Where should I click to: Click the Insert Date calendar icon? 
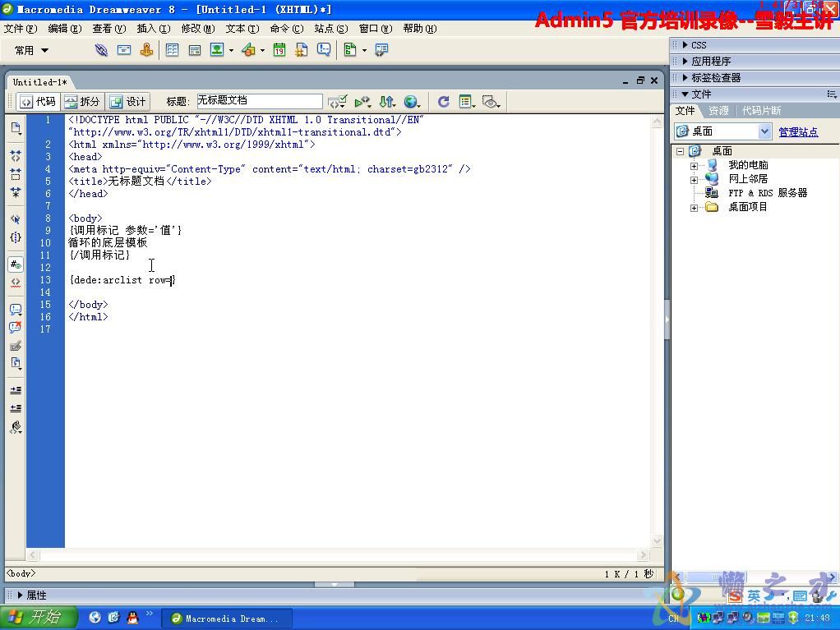click(279, 50)
